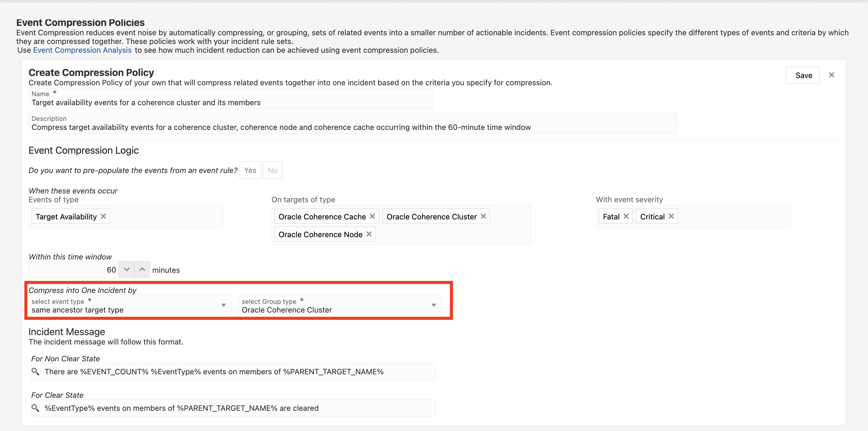Focus the With event severity box

734,217
